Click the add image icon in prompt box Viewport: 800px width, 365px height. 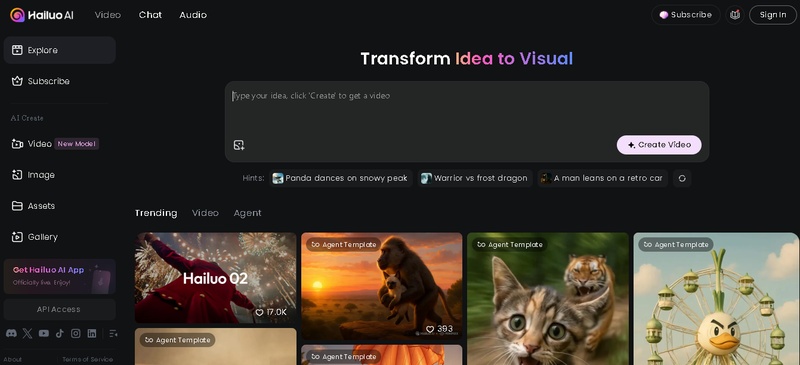click(x=239, y=145)
